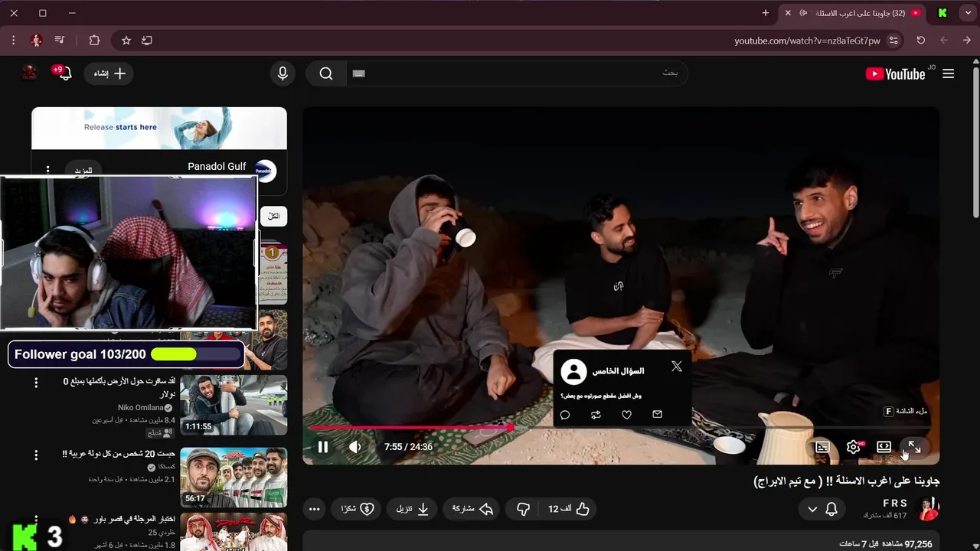Open options dots for حبست 20 شخص video
Screen dimensions: 980x551
36,455
